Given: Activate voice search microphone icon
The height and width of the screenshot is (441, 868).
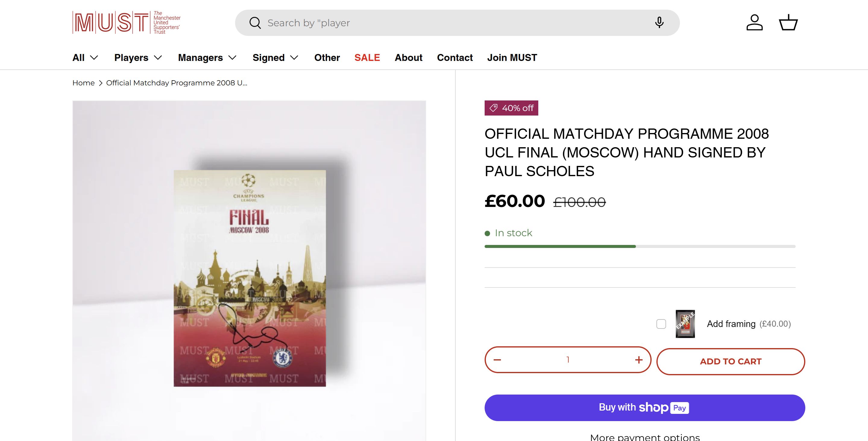Looking at the screenshot, I should point(659,23).
